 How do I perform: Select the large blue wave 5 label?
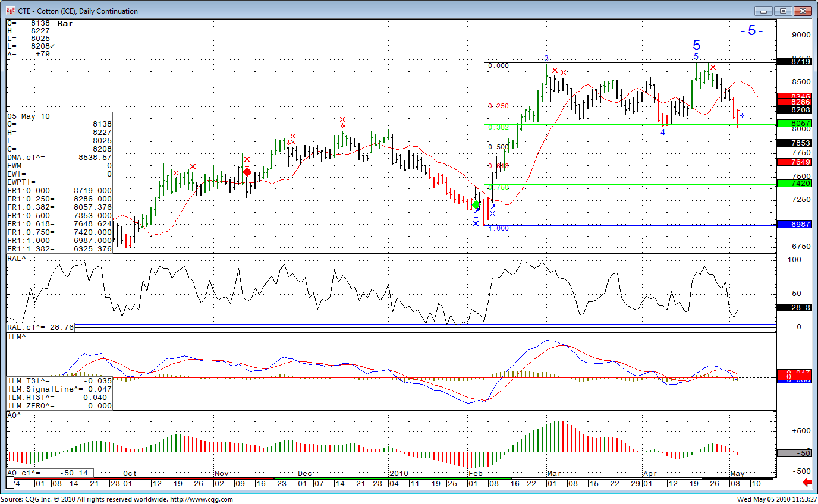697,45
